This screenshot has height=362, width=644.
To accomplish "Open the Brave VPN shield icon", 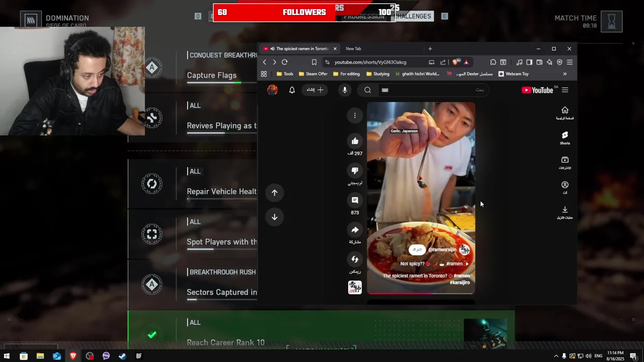I will coord(559,62).
